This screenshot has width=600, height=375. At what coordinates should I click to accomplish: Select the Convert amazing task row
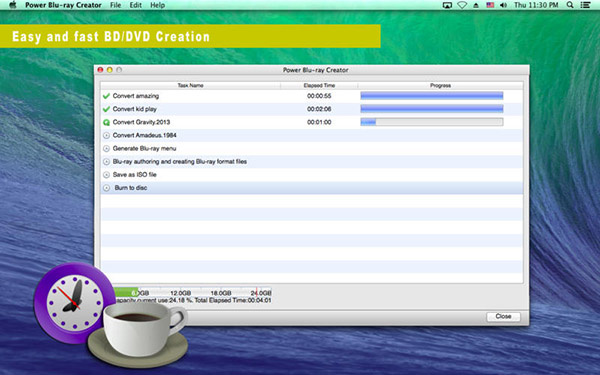312,96
